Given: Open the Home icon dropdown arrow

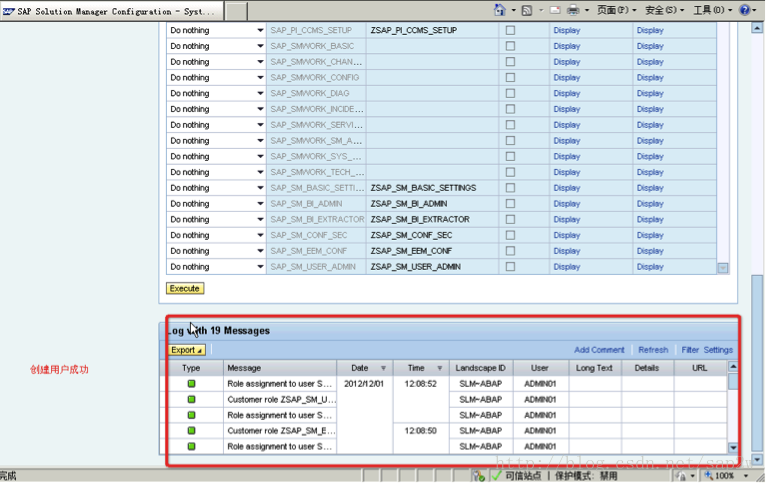Looking at the screenshot, I should (513, 10).
